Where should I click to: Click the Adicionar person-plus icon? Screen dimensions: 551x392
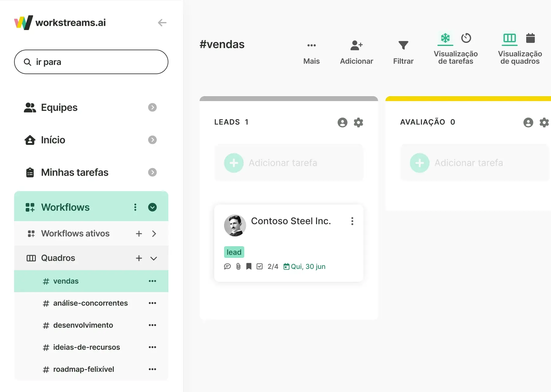(x=356, y=45)
